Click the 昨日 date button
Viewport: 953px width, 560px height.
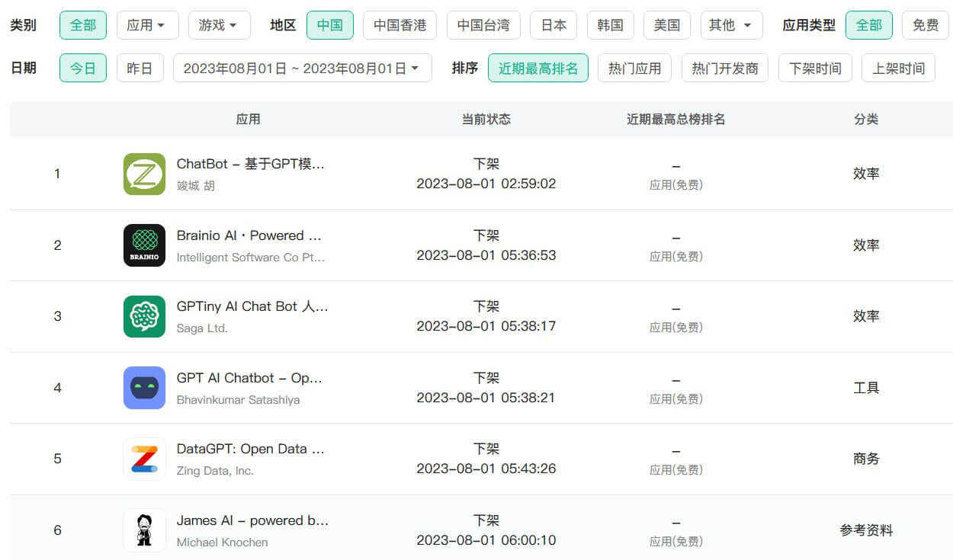pos(140,69)
